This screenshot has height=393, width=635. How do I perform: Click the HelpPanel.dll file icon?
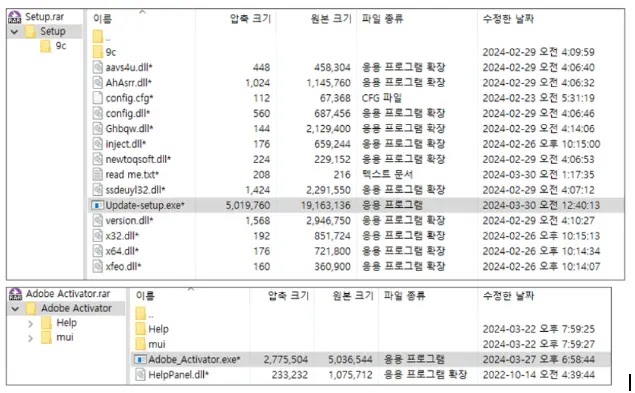pos(140,375)
